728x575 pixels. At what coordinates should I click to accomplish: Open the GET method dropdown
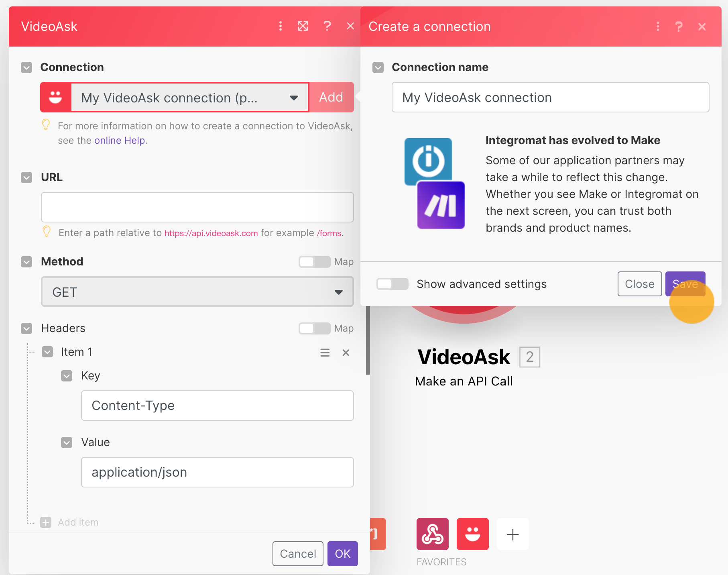click(x=197, y=292)
